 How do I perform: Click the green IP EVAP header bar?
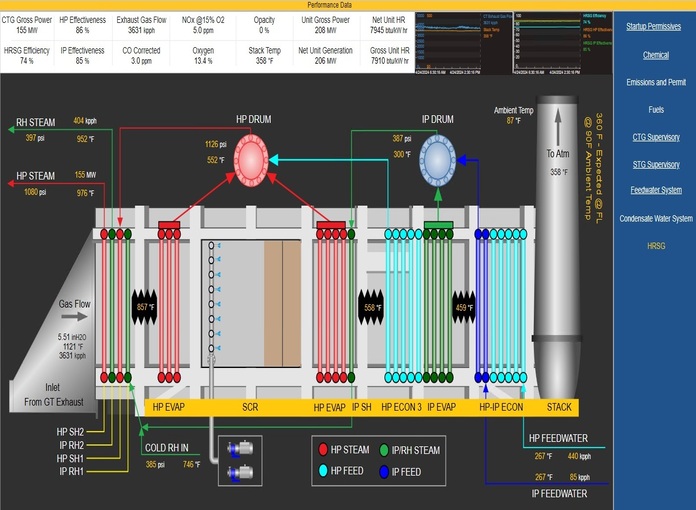pyautogui.click(x=439, y=225)
